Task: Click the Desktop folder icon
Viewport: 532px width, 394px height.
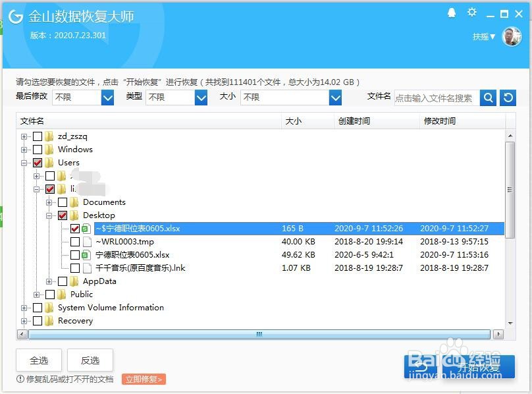Action: click(74, 215)
